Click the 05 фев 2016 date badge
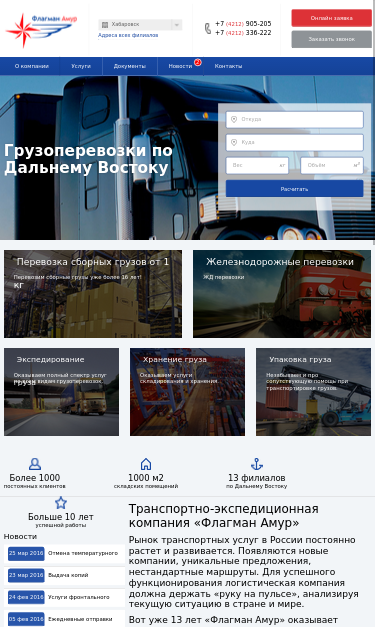The height and width of the screenshot is (627, 375). click(26, 619)
